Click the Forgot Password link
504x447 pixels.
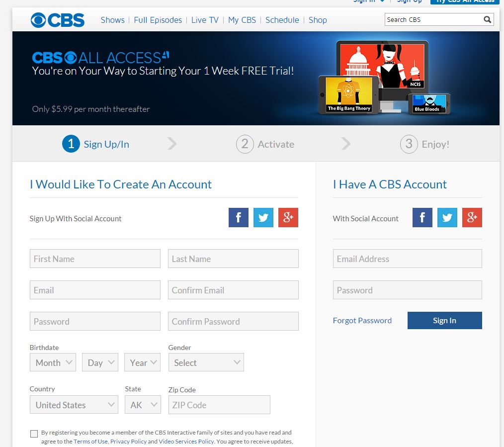(362, 320)
